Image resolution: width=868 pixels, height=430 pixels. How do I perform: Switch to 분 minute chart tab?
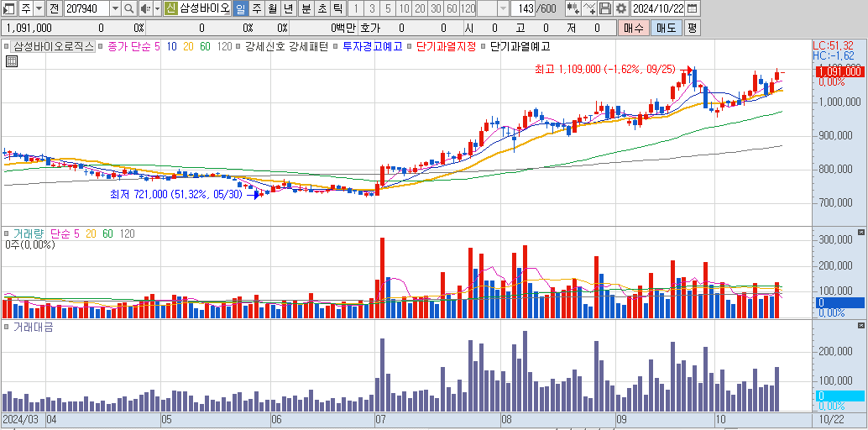[306, 8]
